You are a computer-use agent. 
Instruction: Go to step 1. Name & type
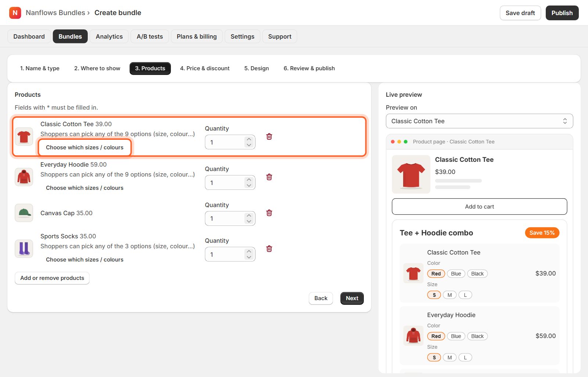pos(40,68)
